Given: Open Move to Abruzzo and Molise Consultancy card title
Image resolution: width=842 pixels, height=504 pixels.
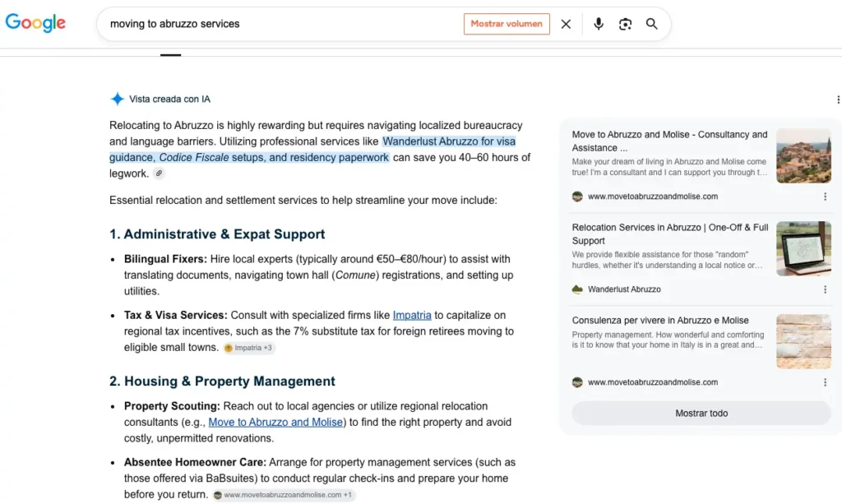Looking at the screenshot, I should tap(669, 141).
